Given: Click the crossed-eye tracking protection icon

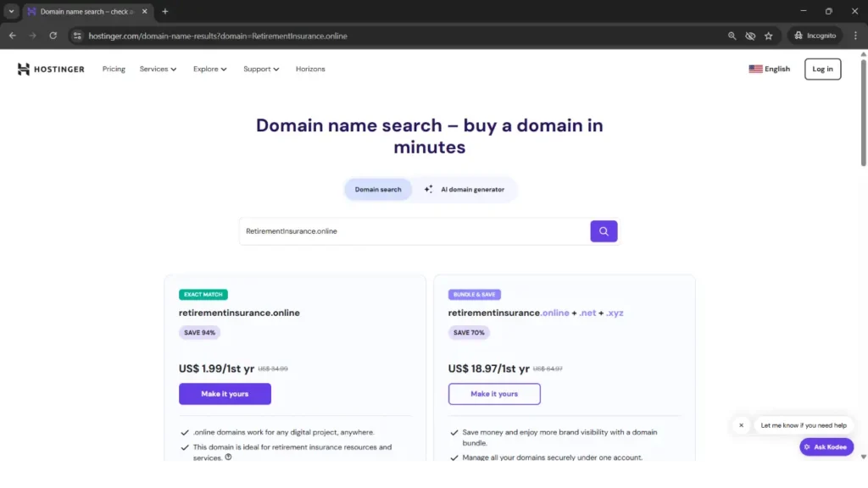Looking at the screenshot, I should 750,36.
